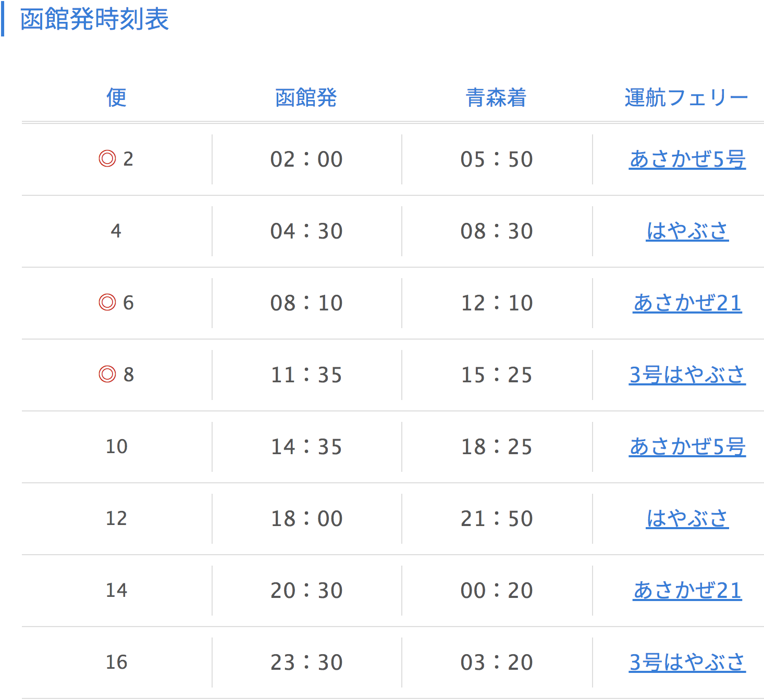Click the 函館発 column header
Viewport: 764px width, 700px height.
pyautogui.click(x=306, y=97)
